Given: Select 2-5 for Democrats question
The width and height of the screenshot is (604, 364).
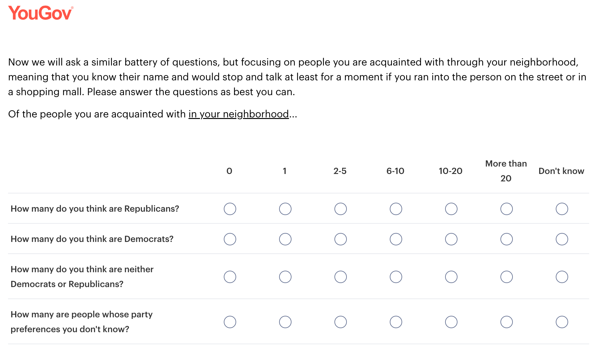Looking at the screenshot, I should (x=340, y=239).
